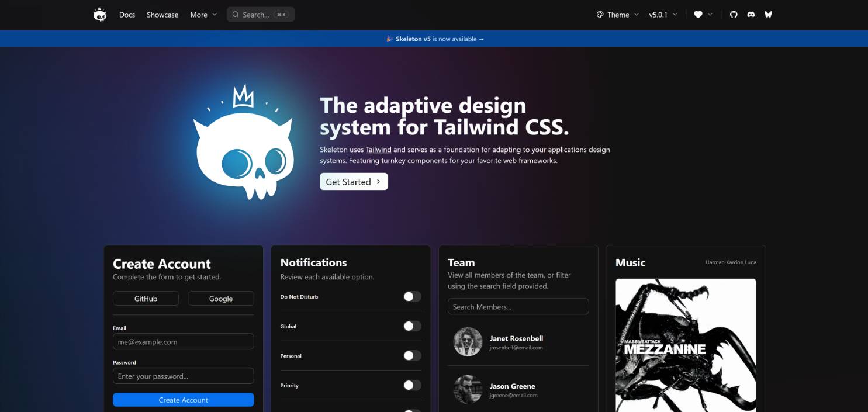Open the site search box
Image resolution: width=868 pixels, height=412 pixels.
[x=261, y=15]
